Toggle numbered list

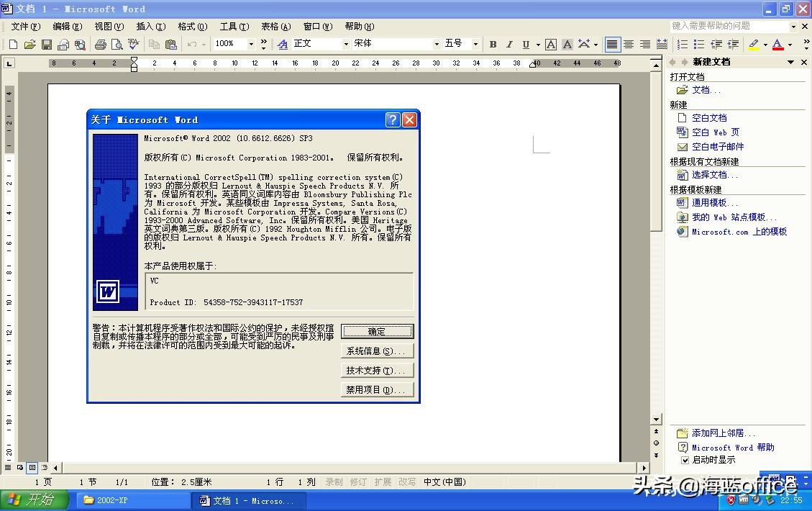[x=683, y=45]
